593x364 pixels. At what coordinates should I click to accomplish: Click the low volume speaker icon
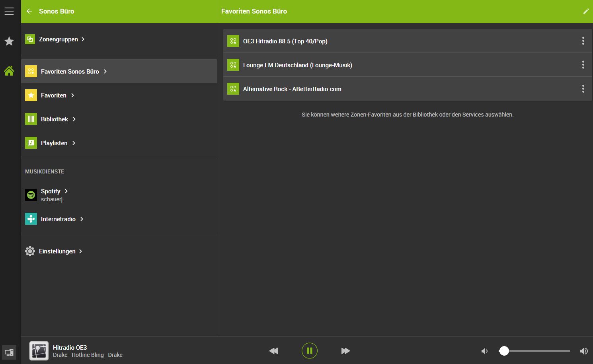point(484,351)
